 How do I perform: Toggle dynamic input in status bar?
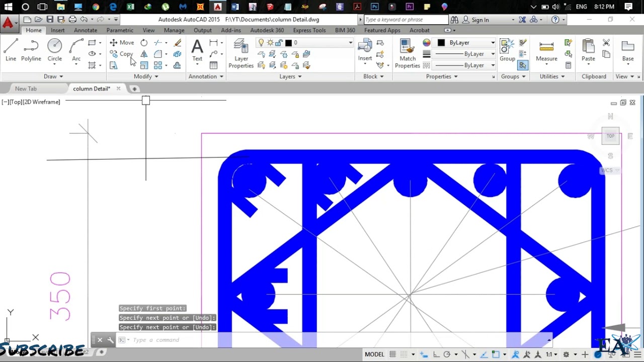(x=424, y=354)
